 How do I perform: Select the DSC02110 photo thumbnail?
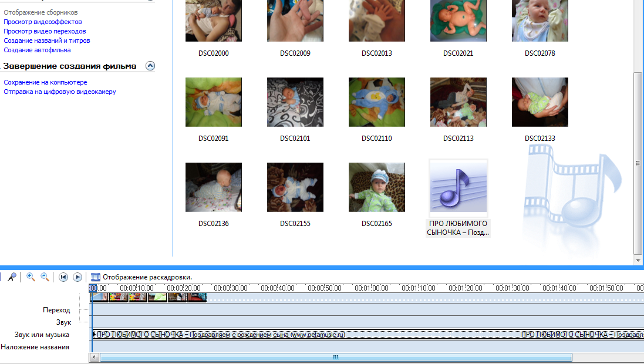tap(377, 102)
